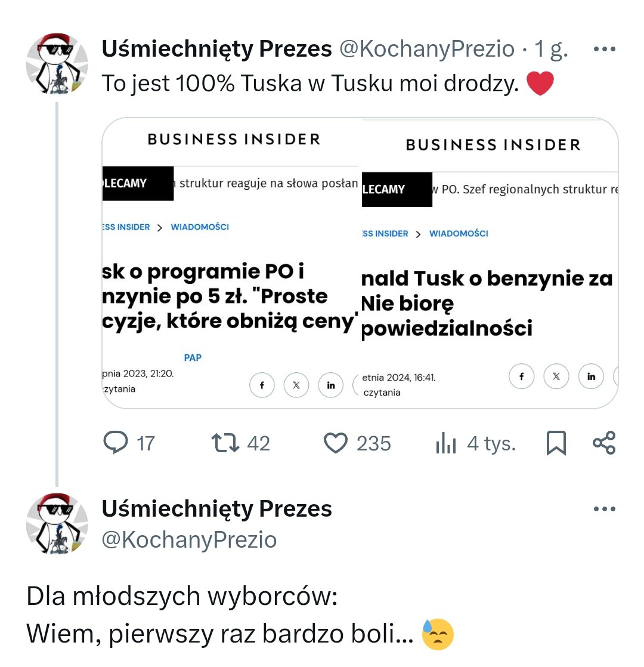Click the LinkedIn icon in right article
644x667 pixels.
591,376
